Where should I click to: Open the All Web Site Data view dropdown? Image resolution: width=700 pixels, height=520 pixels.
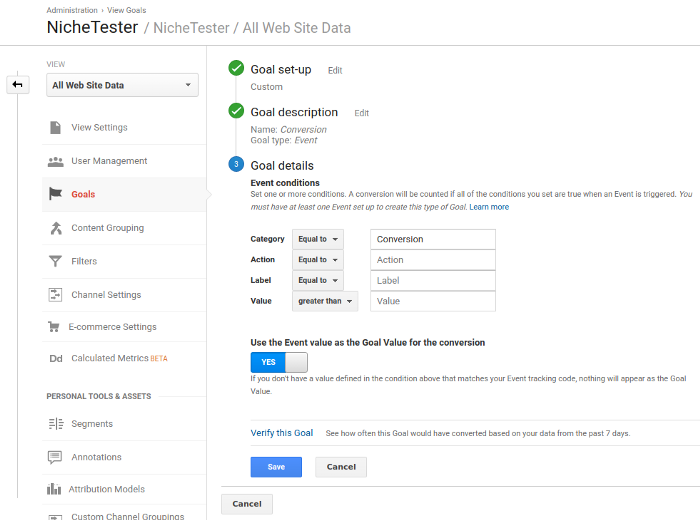[x=122, y=85]
